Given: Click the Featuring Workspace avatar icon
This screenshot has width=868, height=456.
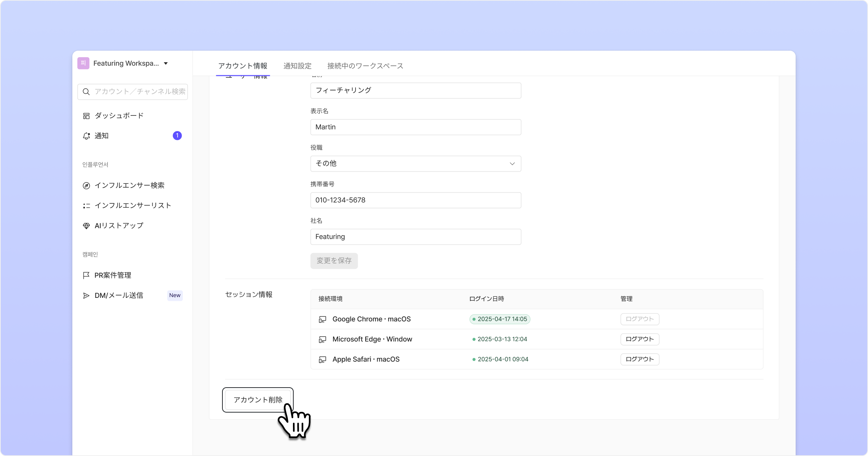Looking at the screenshot, I should (x=83, y=63).
